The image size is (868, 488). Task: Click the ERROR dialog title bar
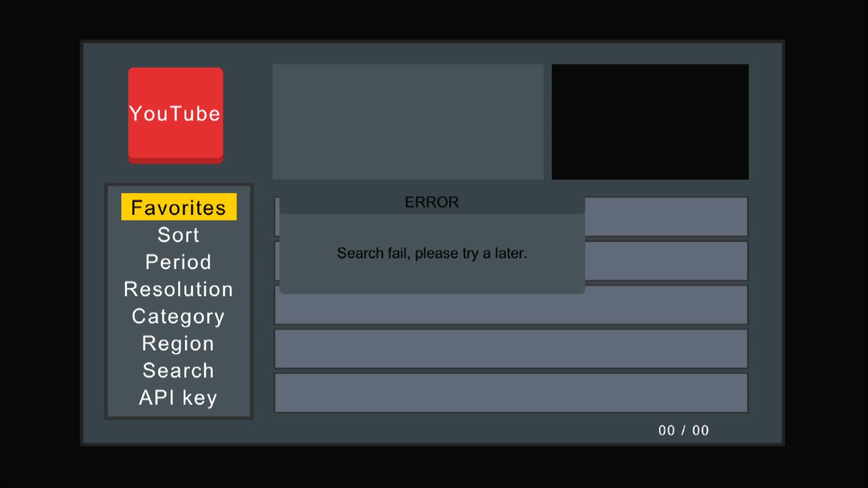click(432, 202)
